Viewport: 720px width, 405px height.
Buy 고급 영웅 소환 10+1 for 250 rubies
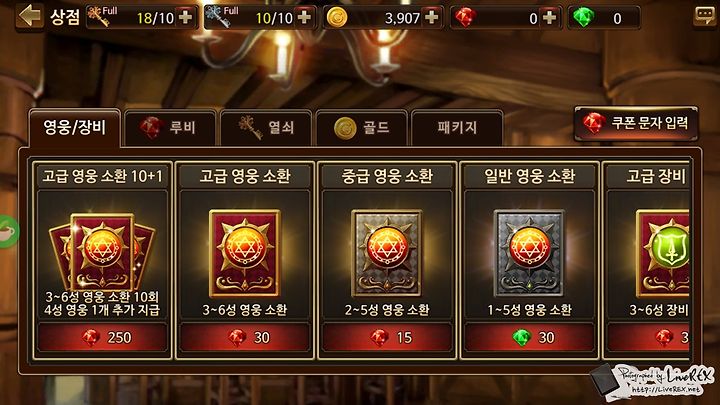point(102,338)
